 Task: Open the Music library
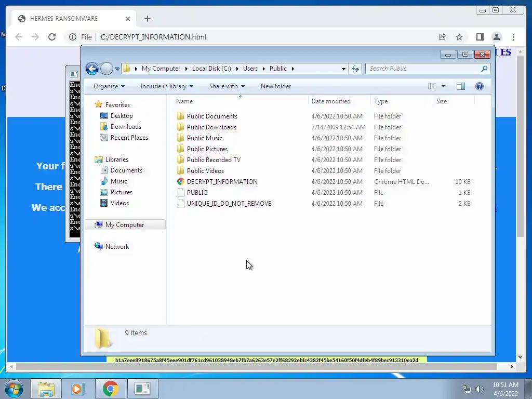(x=119, y=181)
